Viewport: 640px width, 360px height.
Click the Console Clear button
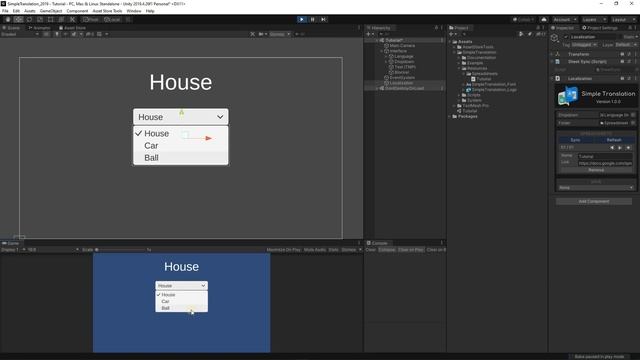coord(370,249)
